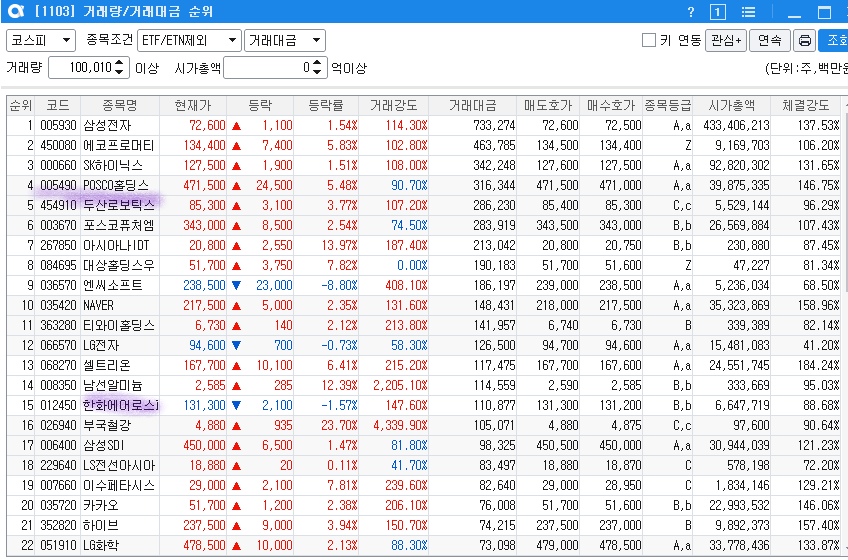Screen dimensions: 848x560
Task: Click the 체결강도 column header
Action: [x=806, y=106]
